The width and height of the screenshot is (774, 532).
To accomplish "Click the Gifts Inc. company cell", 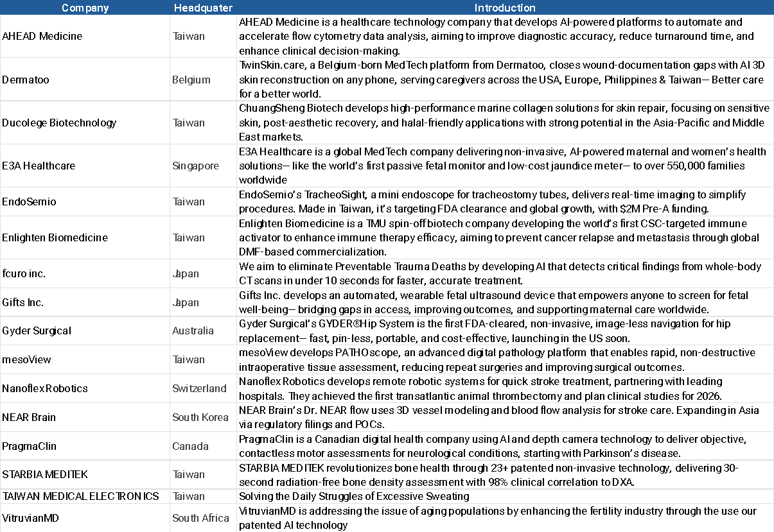I will coord(85,302).
